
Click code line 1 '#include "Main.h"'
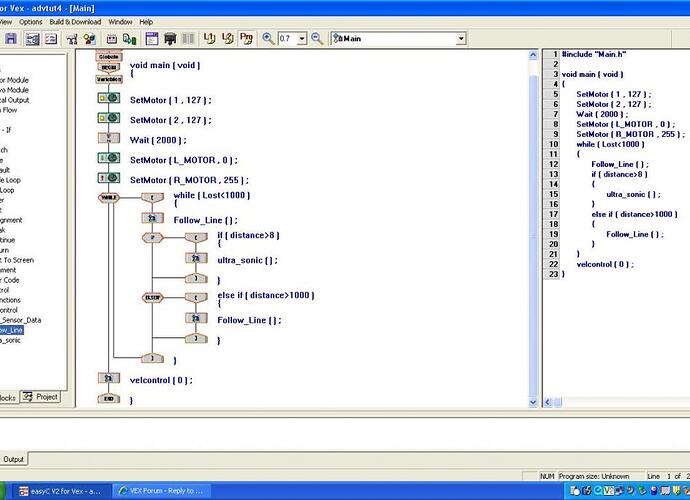point(594,54)
